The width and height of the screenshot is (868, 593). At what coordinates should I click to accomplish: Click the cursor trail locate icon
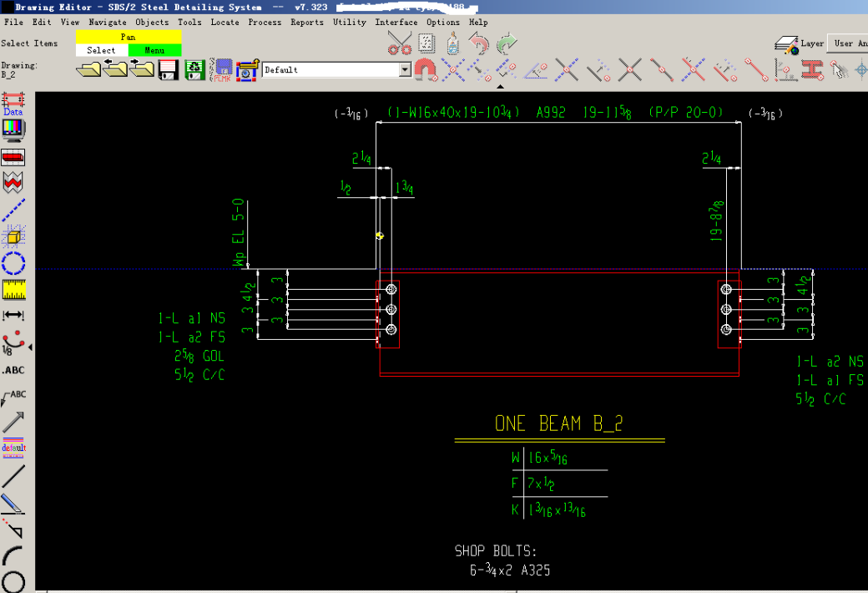click(840, 70)
